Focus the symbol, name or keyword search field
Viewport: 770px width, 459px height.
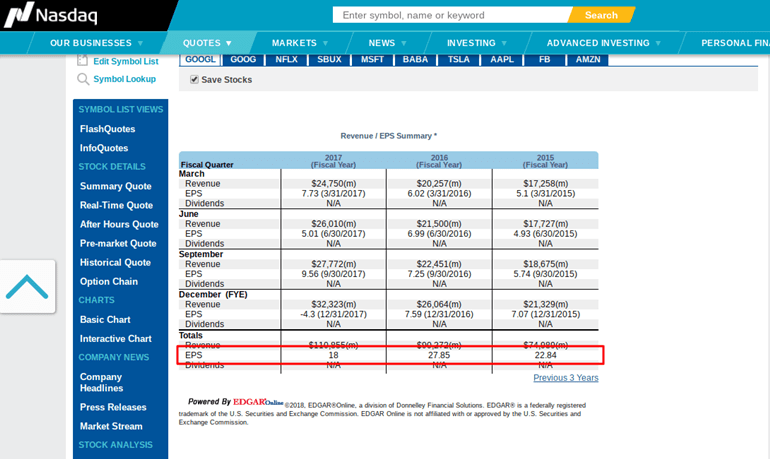click(x=452, y=15)
